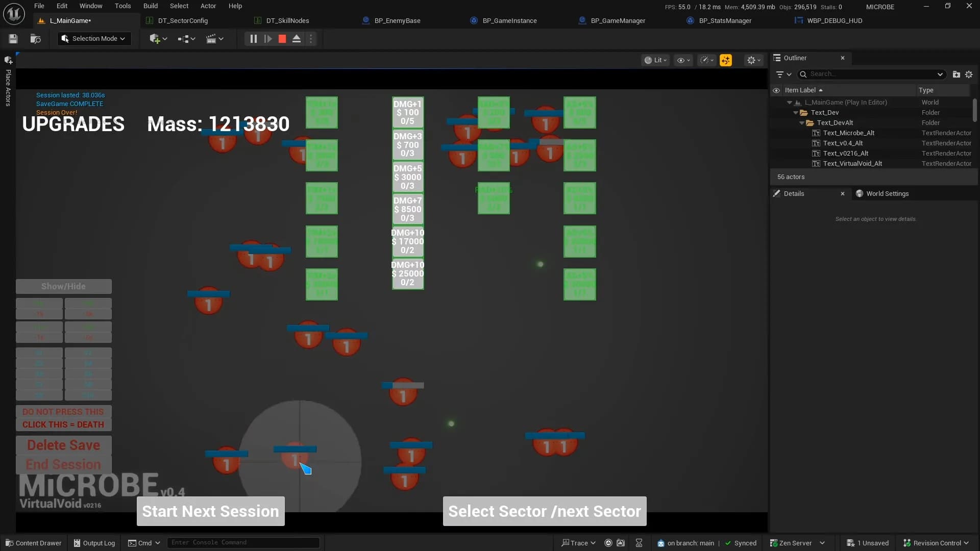Open the File menu
The image size is (980, 551).
point(39,6)
